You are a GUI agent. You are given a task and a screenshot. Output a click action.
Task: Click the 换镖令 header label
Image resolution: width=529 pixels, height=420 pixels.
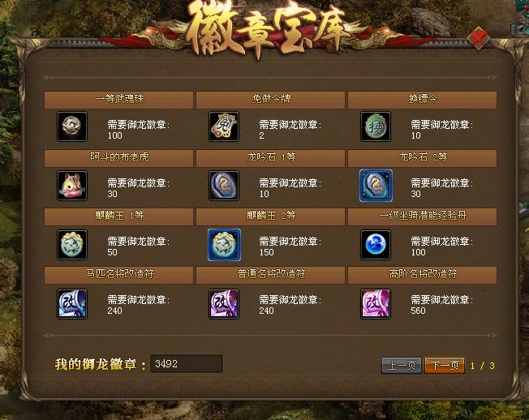coord(423,98)
